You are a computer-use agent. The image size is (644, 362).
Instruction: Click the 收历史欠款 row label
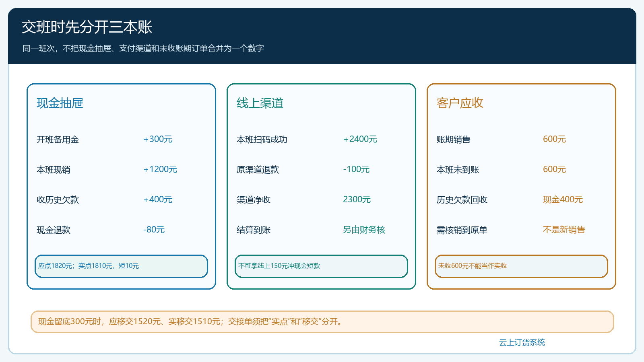[58, 200]
